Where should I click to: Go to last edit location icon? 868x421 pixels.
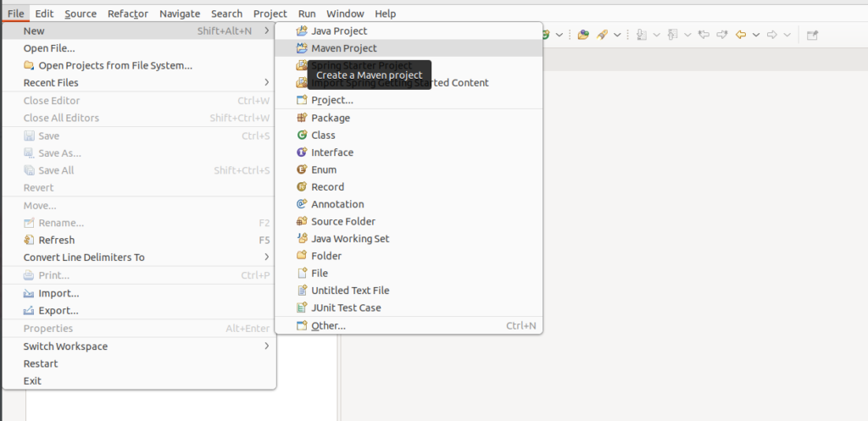[x=704, y=35]
